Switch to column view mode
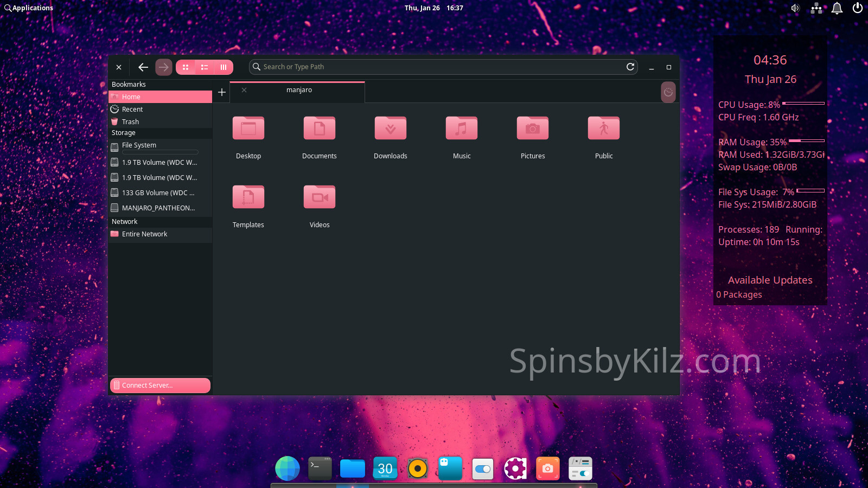The image size is (868, 488). pyautogui.click(x=224, y=67)
